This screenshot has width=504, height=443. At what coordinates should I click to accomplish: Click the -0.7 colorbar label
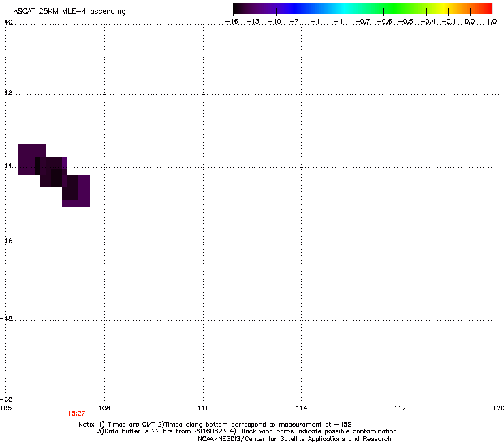tap(362, 22)
